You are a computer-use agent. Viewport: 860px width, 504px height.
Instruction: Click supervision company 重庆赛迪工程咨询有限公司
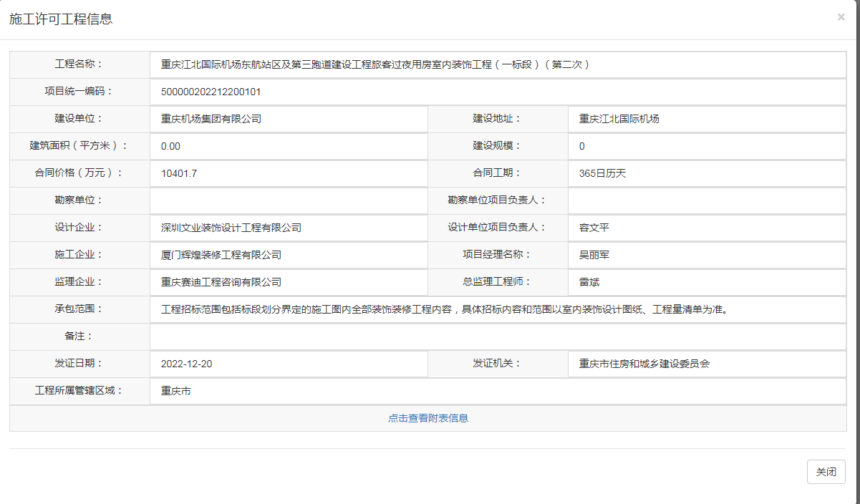[221, 282]
